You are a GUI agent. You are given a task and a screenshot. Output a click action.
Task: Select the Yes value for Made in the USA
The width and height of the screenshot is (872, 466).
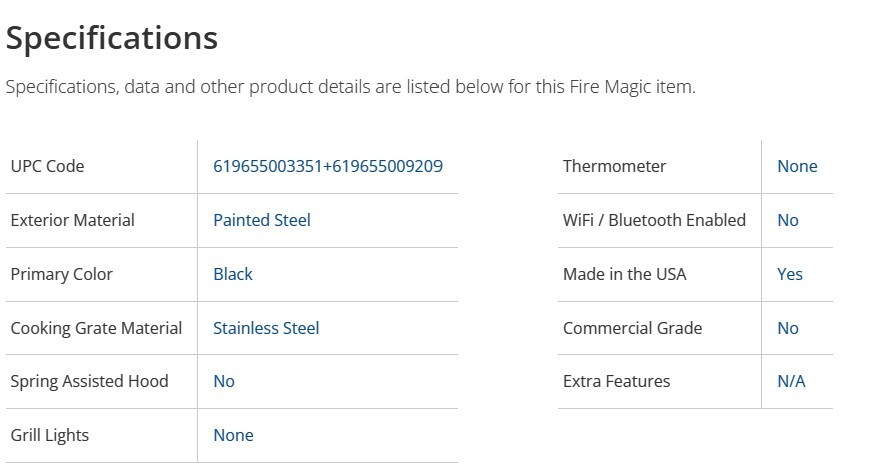click(x=789, y=274)
